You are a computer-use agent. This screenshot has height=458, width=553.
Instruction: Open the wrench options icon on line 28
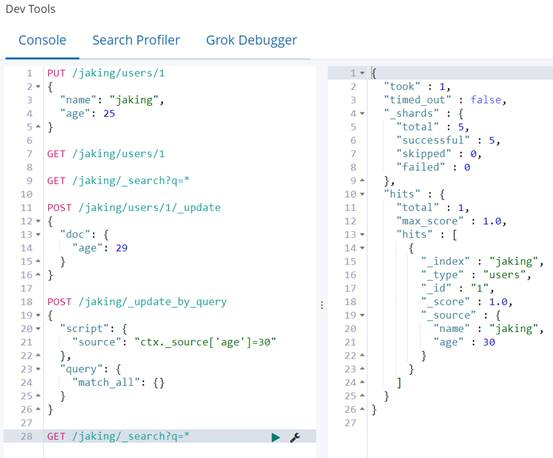pyautogui.click(x=295, y=437)
